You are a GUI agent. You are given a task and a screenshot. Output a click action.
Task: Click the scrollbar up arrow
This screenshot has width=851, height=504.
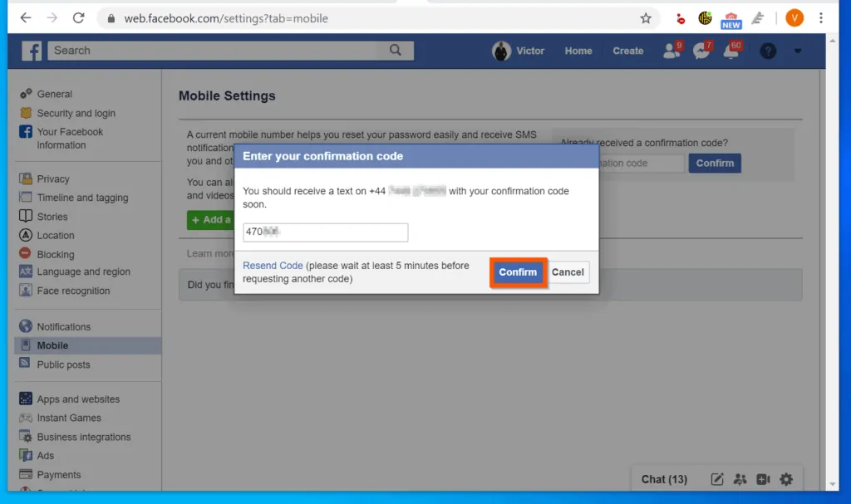point(832,40)
